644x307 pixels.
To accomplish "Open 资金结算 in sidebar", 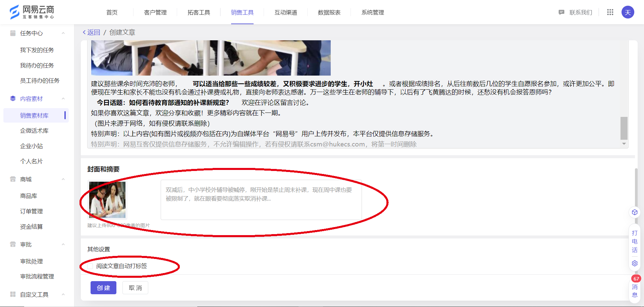I will 31,227.
